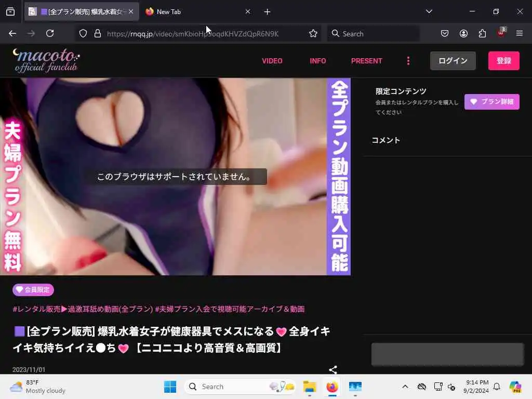The image size is (532, 399).
Task: Click the site security padlock icon
Action: tap(98, 34)
